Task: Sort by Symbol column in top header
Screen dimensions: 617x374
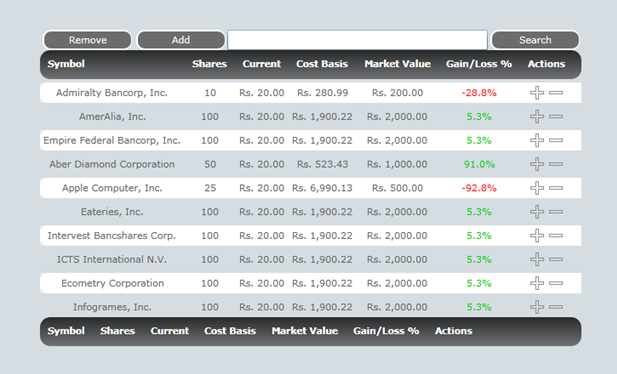Action: pyautogui.click(x=66, y=64)
